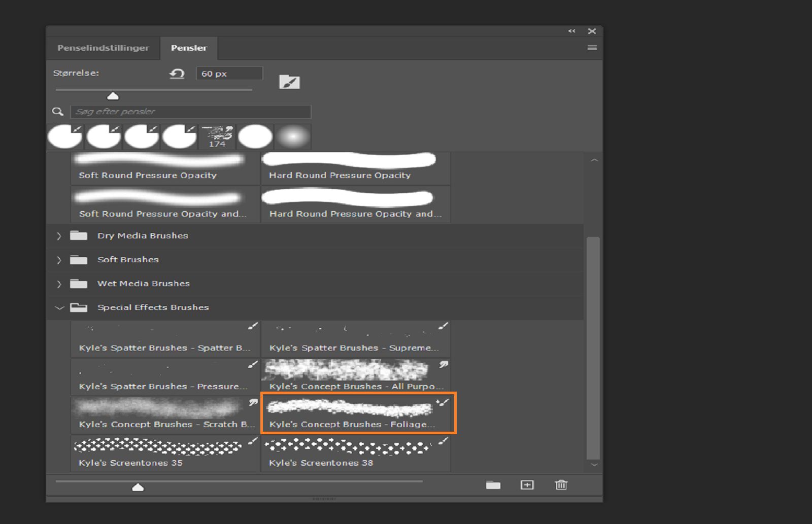
Task: Choose Hard Round Pressure Opacity and... brush
Action: pos(355,204)
